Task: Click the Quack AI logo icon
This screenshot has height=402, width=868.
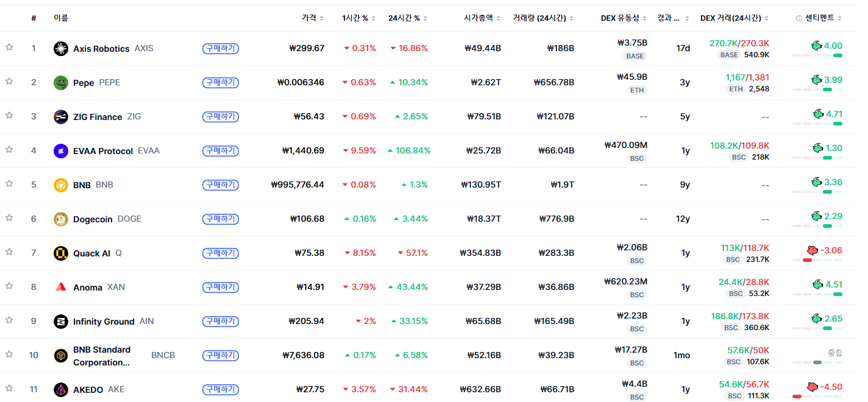Action: tap(61, 253)
